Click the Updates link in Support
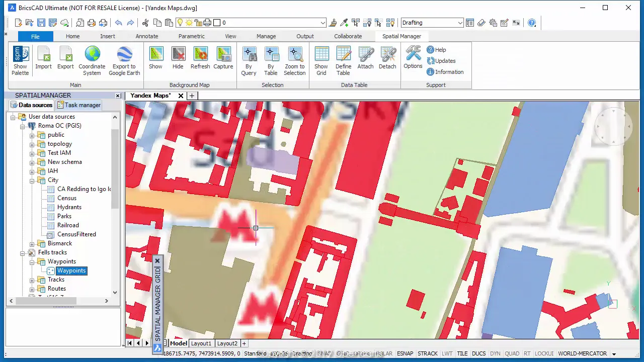This screenshot has width=644, height=362. pos(441,61)
